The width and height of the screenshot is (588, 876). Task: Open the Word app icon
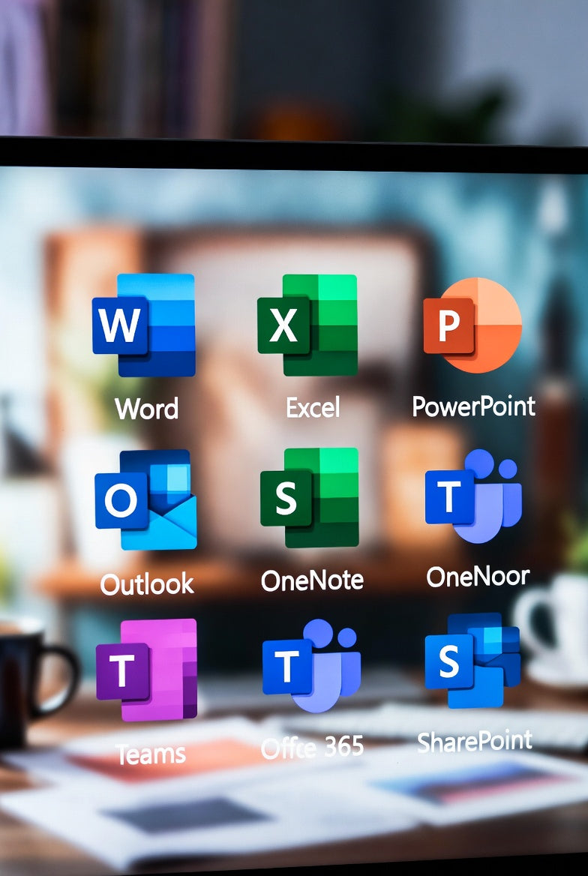pyautogui.click(x=144, y=325)
